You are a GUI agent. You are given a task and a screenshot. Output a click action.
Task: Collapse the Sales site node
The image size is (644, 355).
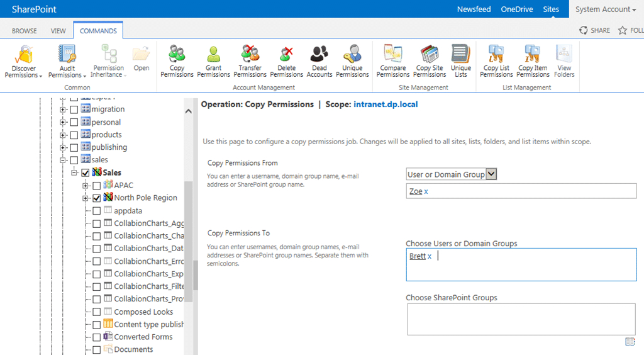pyautogui.click(x=74, y=173)
